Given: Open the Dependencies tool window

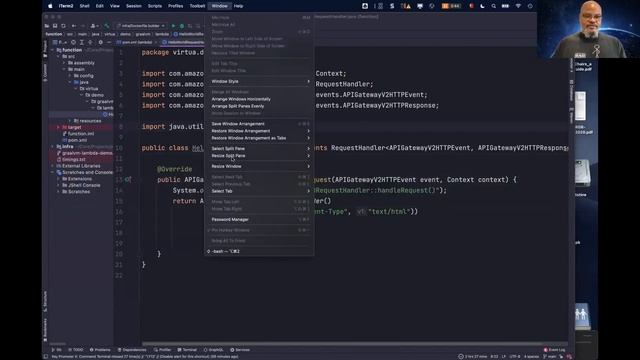Looking at the screenshot, I should [132, 350].
